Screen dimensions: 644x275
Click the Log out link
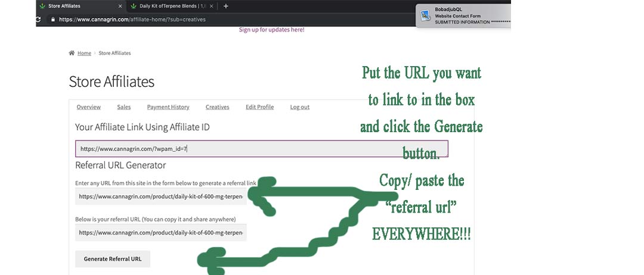click(x=300, y=107)
